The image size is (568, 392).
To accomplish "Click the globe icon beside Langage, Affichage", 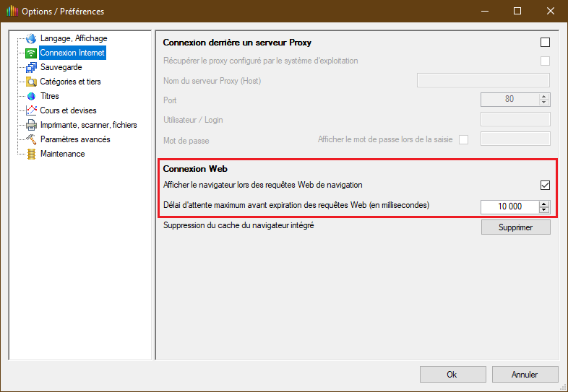I will coord(31,38).
